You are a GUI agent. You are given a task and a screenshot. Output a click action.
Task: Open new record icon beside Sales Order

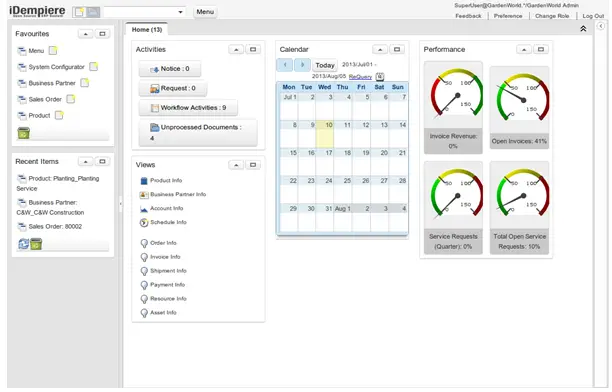click(x=71, y=99)
